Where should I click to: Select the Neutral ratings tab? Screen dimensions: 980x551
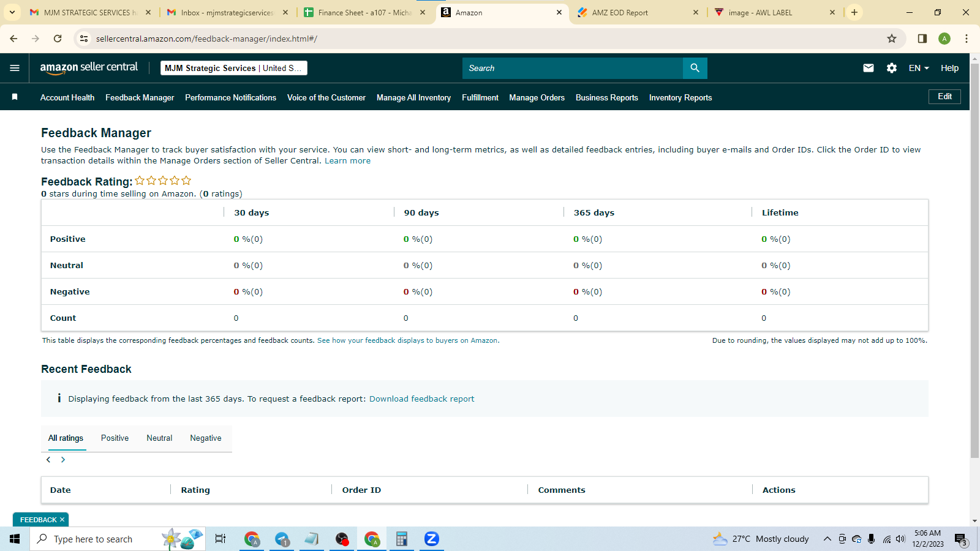pos(159,438)
